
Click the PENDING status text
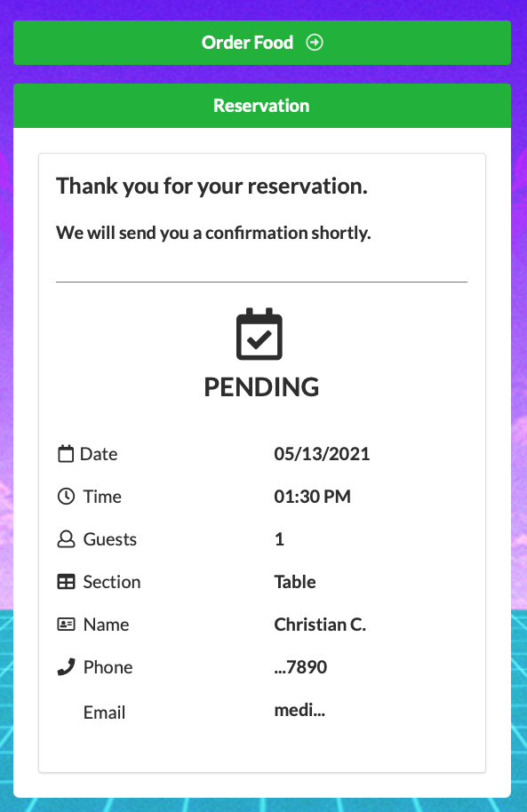tap(261, 387)
